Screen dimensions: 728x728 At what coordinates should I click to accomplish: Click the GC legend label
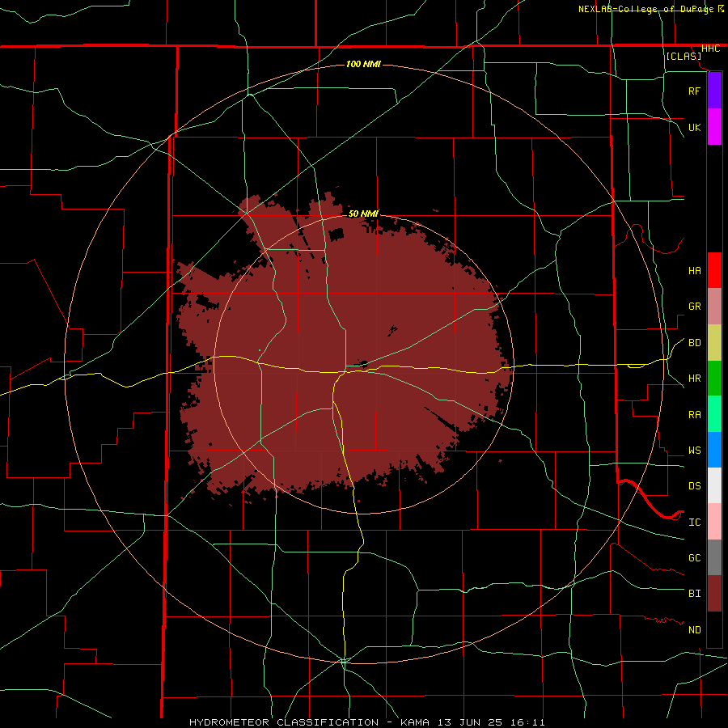tap(694, 558)
